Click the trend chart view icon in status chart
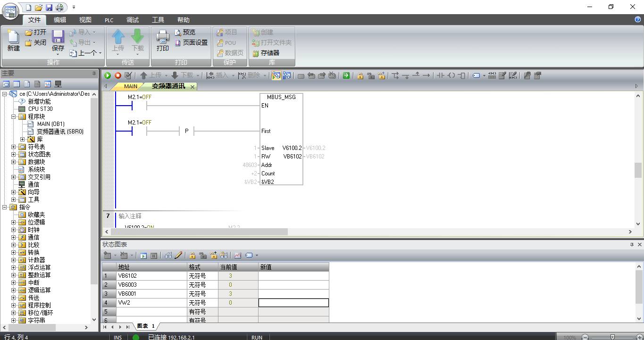Screen dimensions: 644x340 click(237, 256)
